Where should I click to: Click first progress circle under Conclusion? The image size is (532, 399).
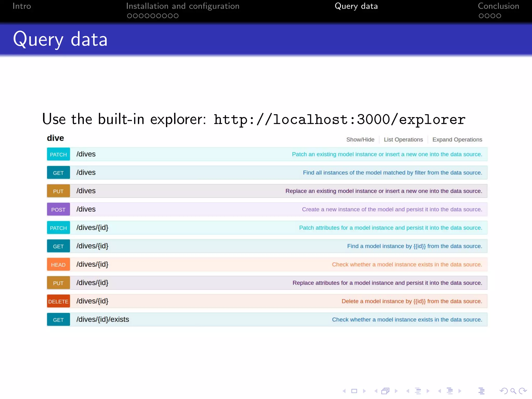pyautogui.click(x=481, y=16)
